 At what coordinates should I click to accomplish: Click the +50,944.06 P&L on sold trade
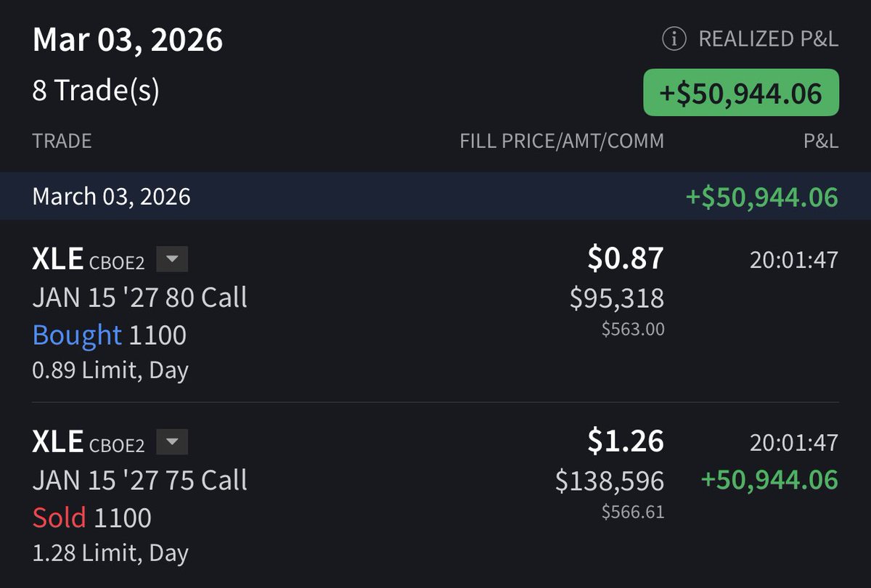coord(769,480)
